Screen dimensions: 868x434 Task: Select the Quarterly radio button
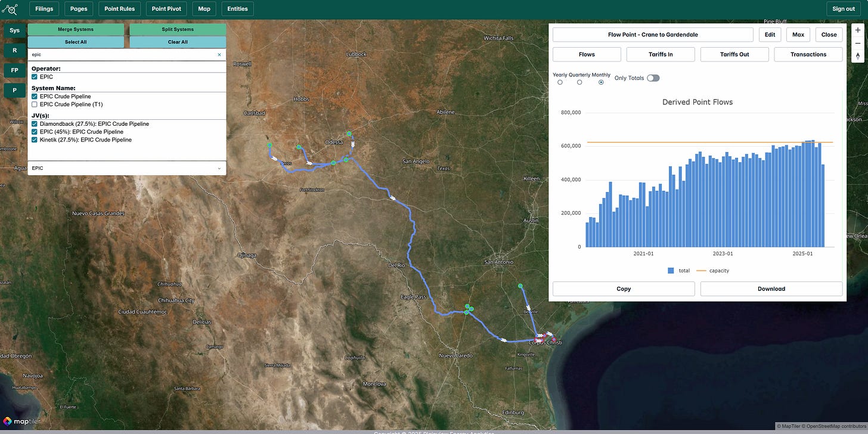point(579,82)
